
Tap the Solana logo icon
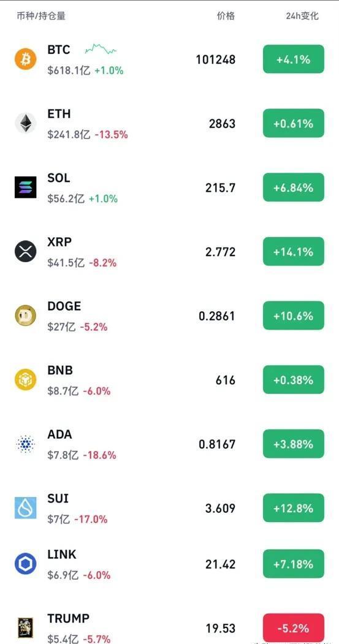(x=26, y=188)
